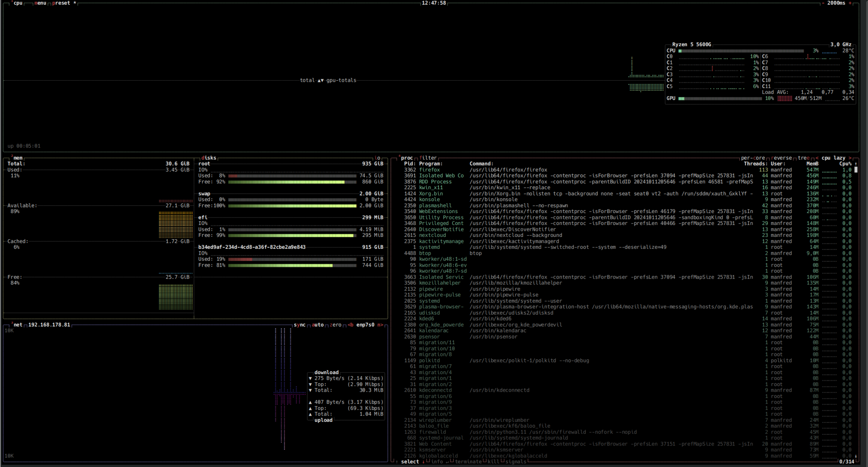Image resolution: width=868 pixels, height=467 pixels.
Task: Terminate the selected process
Action: coord(468,462)
